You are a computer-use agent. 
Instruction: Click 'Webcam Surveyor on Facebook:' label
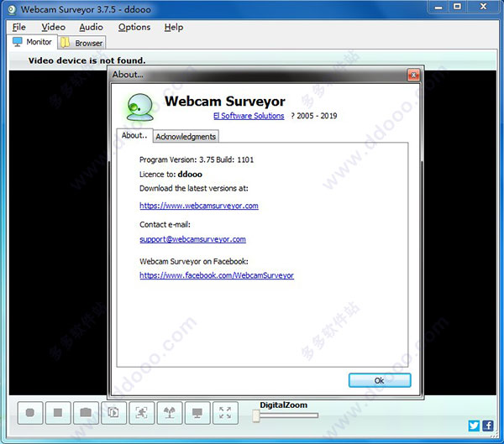pos(194,261)
